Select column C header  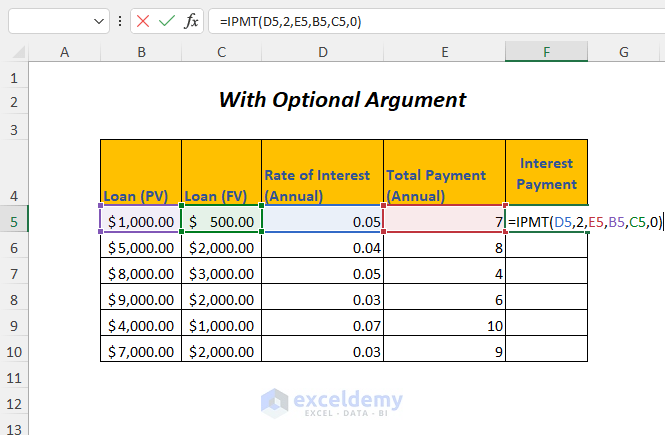(x=221, y=52)
